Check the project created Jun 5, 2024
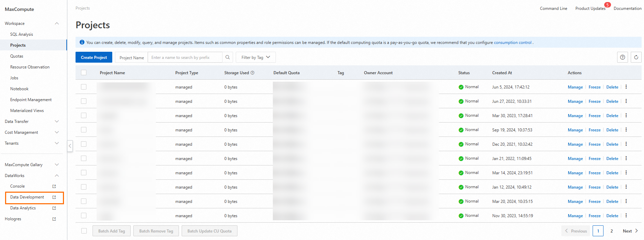This screenshot has width=644, height=240. pyautogui.click(x=84, y=87)
